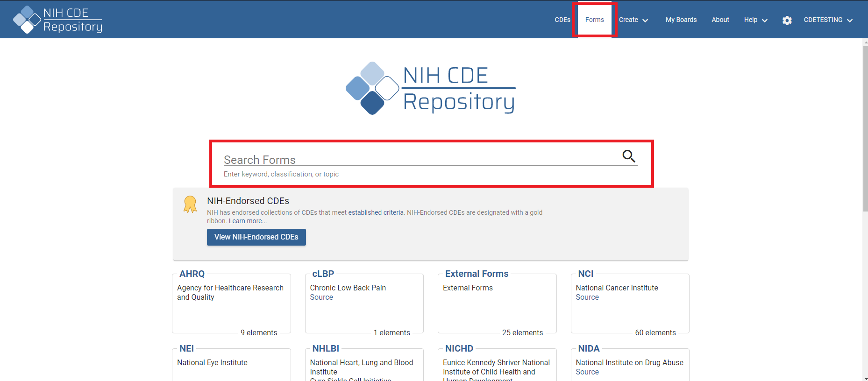Click the page vertical scrollbar
The width and height of the screenshot is (868, 381).
click(865, 140)
